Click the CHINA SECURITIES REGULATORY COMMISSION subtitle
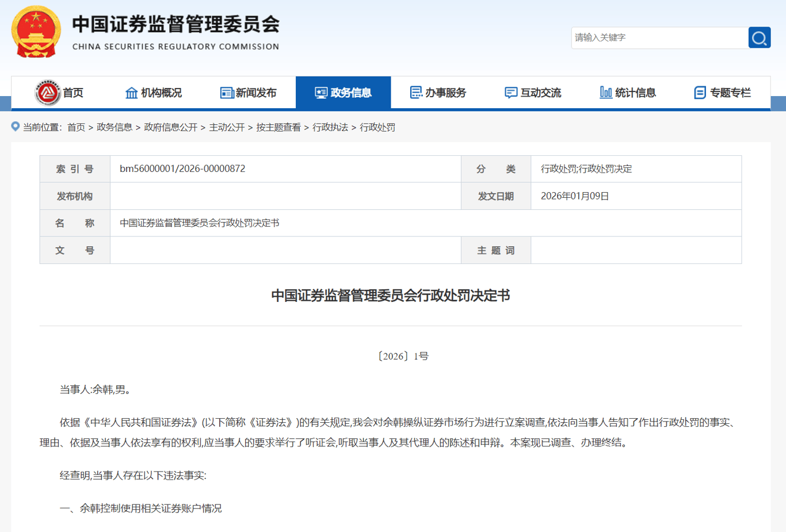This screenshot has height=532, width=786. coord(175,47)
